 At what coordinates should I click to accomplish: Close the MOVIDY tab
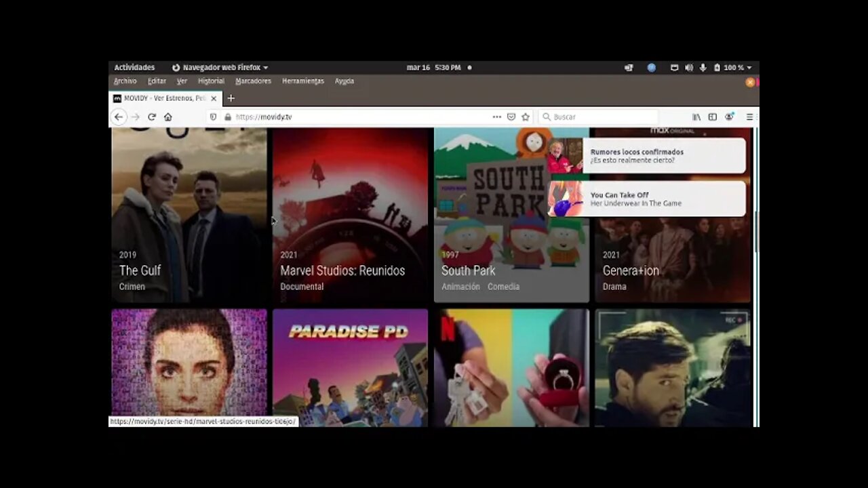[214, 98]
